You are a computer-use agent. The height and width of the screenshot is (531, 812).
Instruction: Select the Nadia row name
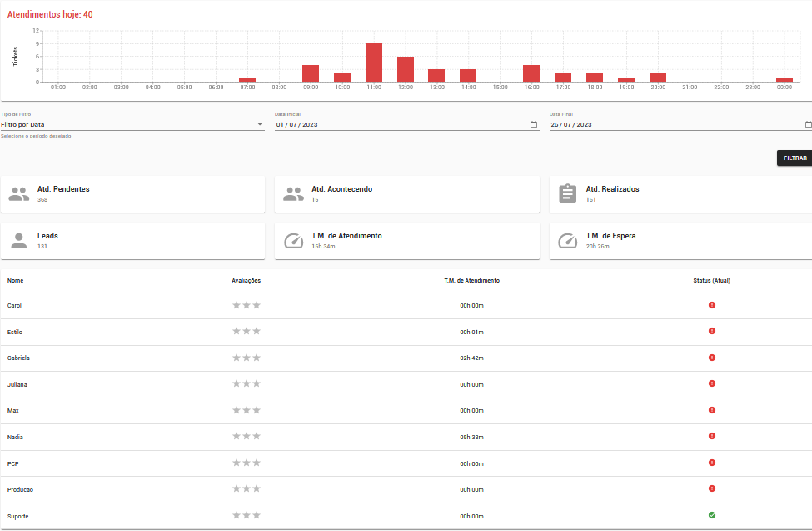point(15,437)
